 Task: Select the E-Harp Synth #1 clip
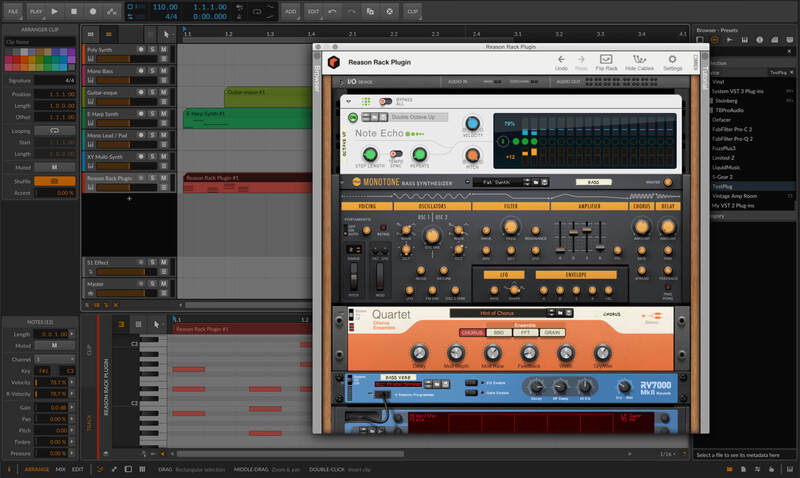[x=247, y=118]
